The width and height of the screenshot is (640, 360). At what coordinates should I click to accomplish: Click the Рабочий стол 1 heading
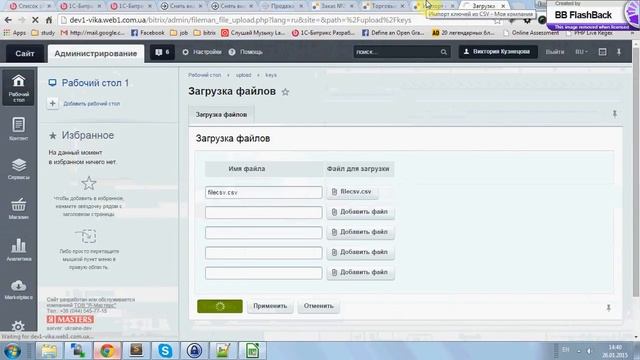click(95, 83)
